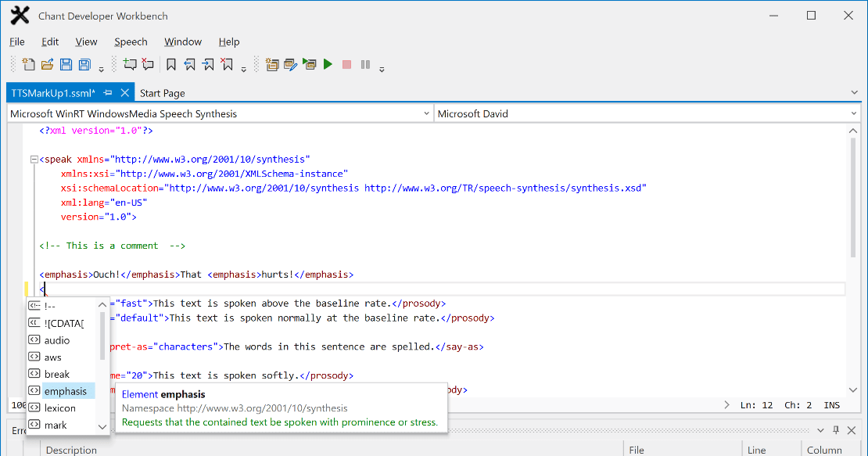Switch to the Start Page tab

click(163, 93)
